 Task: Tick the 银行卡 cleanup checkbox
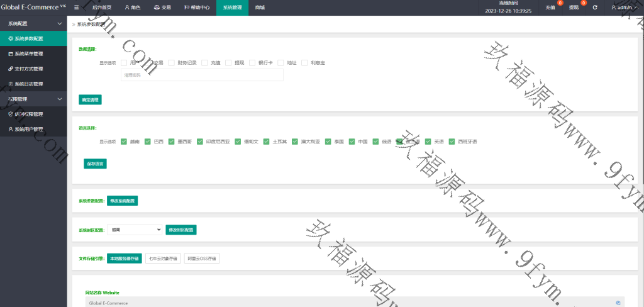252,63
